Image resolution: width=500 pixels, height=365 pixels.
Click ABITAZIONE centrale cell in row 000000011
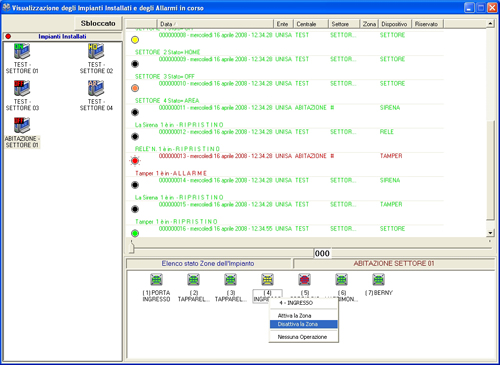click(311, 108)
